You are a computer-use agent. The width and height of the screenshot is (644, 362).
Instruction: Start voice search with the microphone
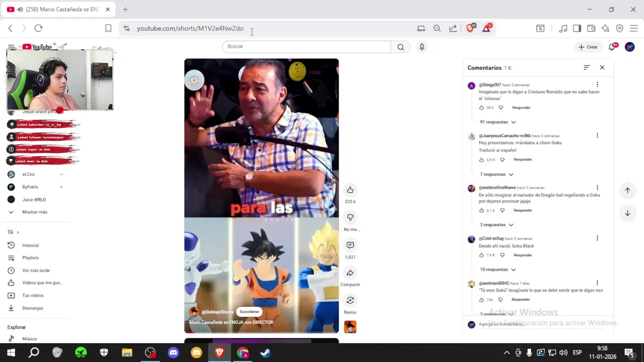click(422, 47)
